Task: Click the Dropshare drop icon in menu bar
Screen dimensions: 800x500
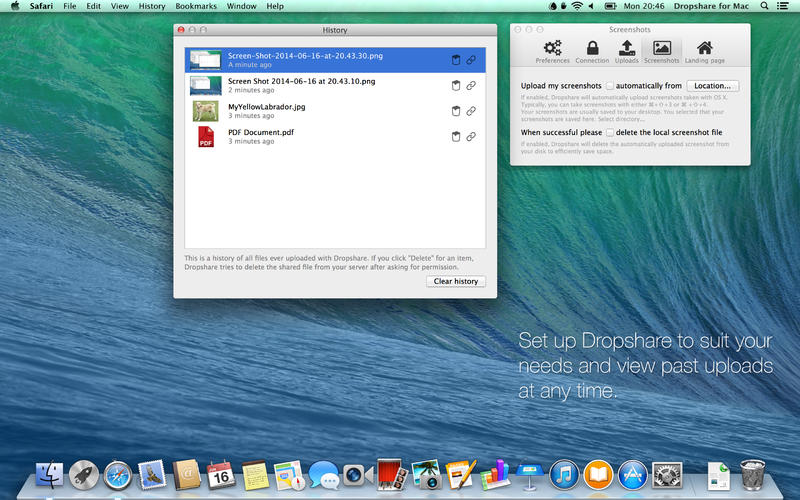Action: tap(553, 6)
